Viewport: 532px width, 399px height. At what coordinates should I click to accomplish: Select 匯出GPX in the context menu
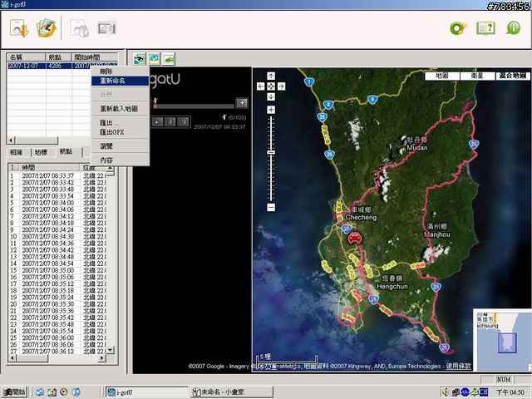(x=120, y=132)
